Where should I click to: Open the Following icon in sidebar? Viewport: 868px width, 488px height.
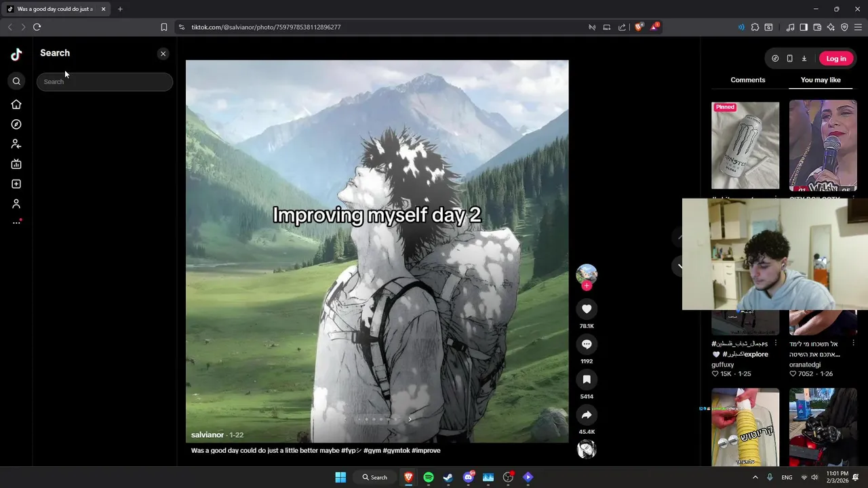point(16,144)
